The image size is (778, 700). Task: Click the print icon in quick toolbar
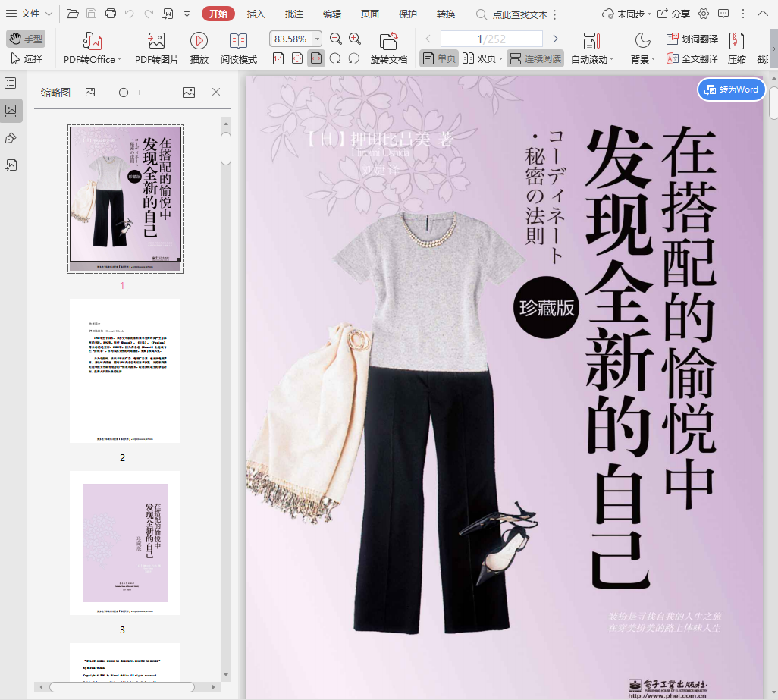click(111, 14)
